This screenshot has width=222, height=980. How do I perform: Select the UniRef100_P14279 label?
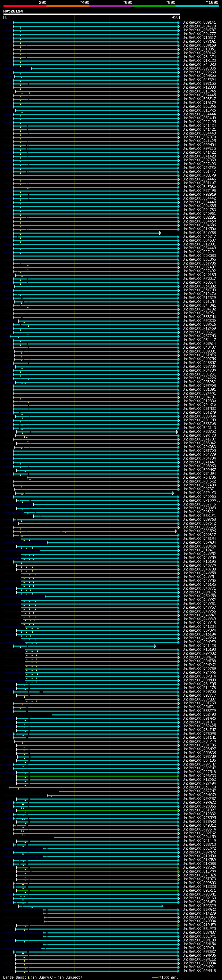(x=199, y=913)
